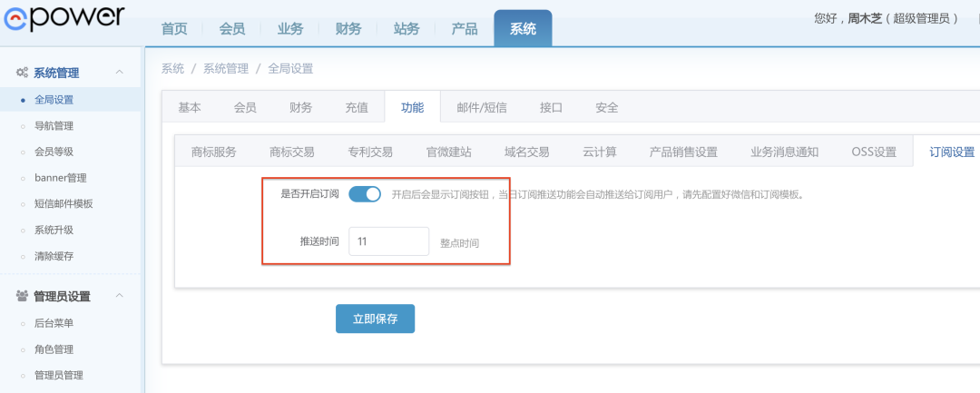The image size is (980, 393).
Task: Click the 系统管理 gears icon
Action: [x=22, y=73]
